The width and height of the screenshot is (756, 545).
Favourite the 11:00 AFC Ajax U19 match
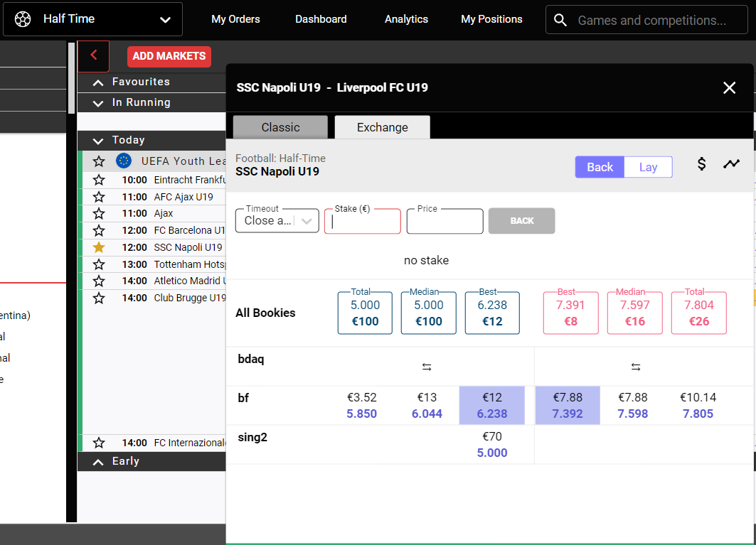(x=99, y=197)
